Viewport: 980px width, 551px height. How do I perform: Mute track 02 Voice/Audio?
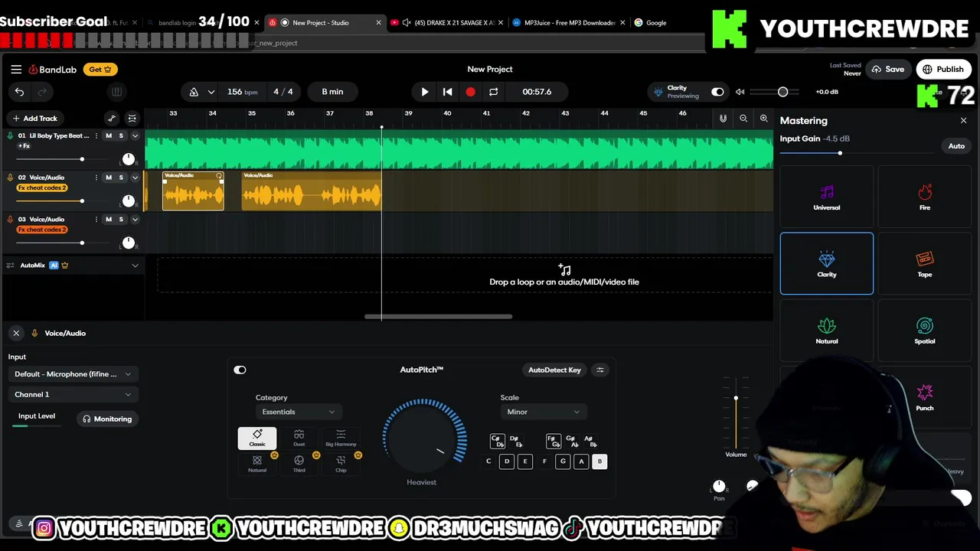coord(108,178)
